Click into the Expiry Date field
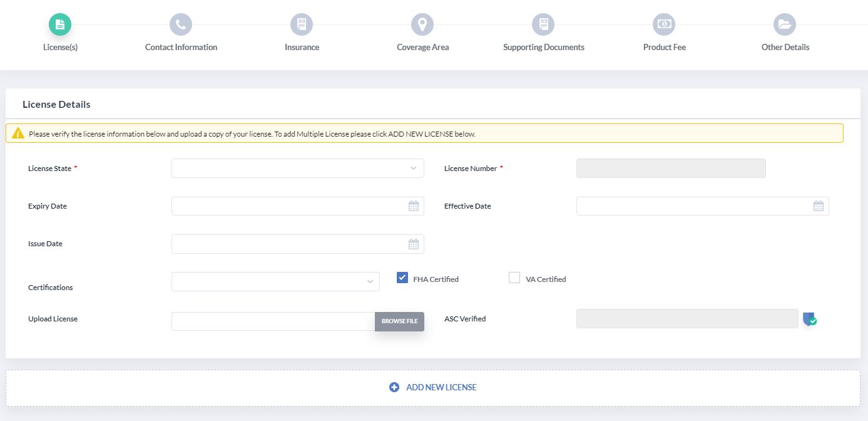The height and width of the screenshot is (421, 868). [298, 206]
